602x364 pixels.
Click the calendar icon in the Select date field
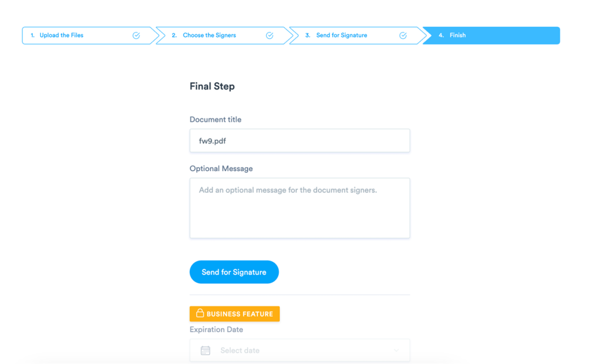click(205, 350)
